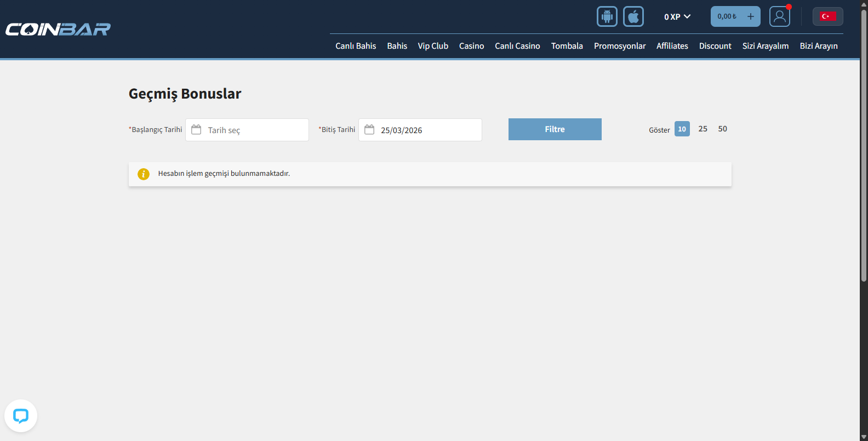Open the user profile icon
868x441 pixels.
pyautogui.click(x=779, y=16)
